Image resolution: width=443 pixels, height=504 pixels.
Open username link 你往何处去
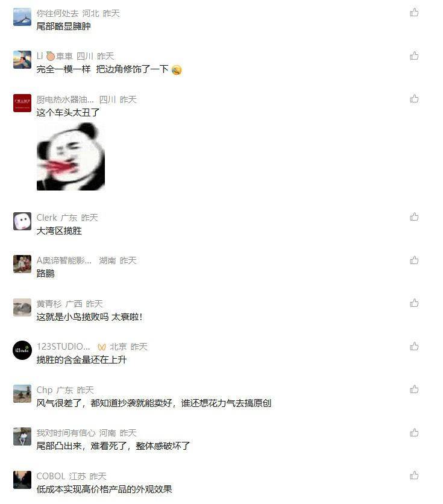(x=57, y=13)
